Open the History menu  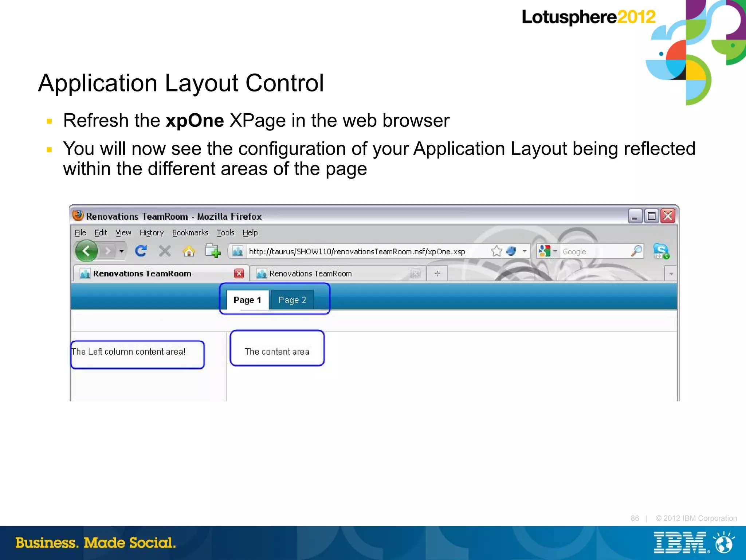click(x=152, y=232)
